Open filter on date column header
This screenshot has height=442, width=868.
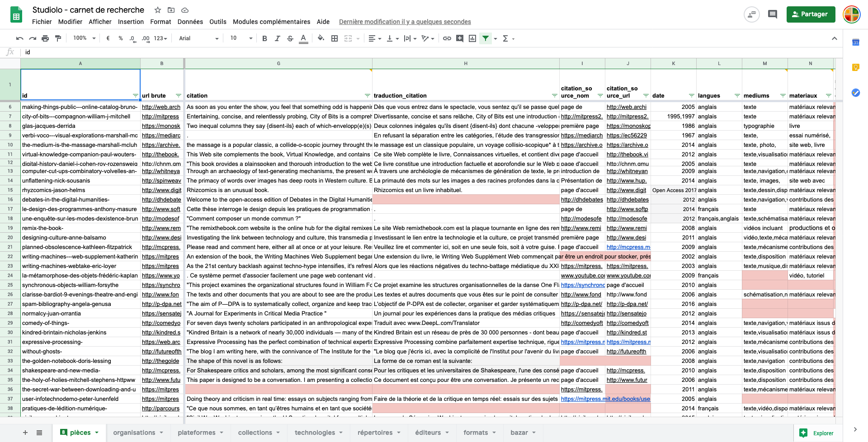692,96
